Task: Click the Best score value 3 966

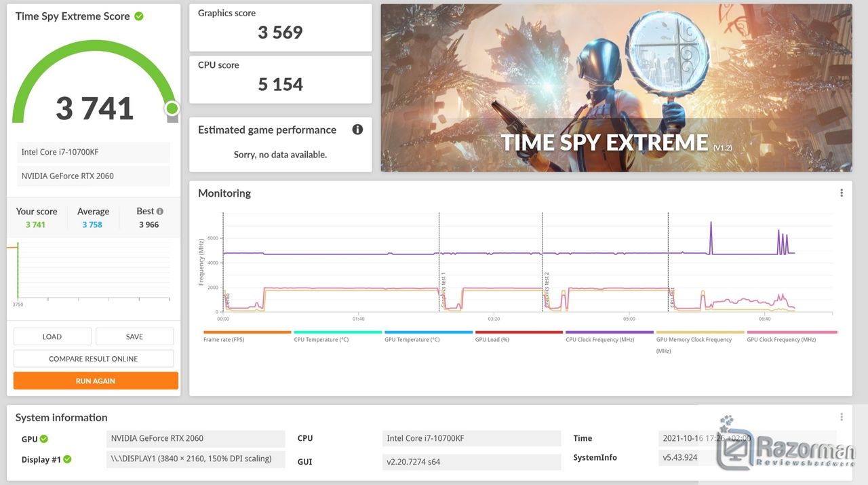Action: coord(149,225)
